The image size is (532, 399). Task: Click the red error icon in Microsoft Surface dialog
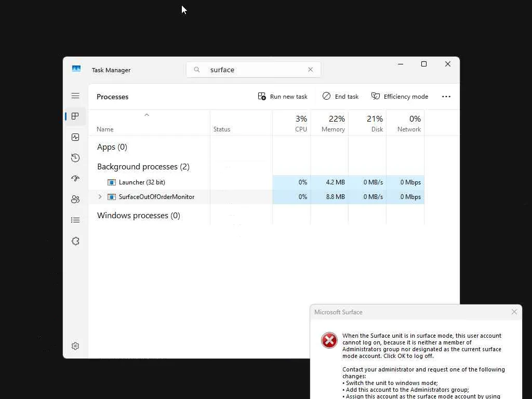coord(329,340)
